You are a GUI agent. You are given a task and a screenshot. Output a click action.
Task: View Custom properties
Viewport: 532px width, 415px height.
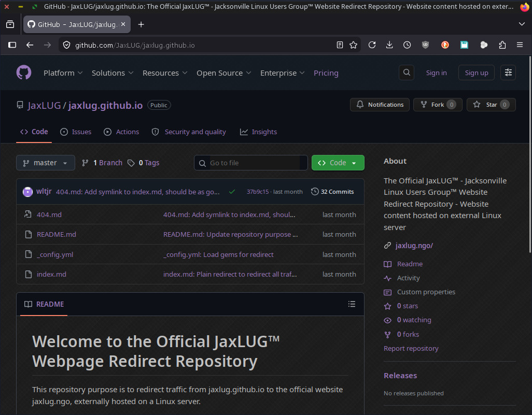tap(426, 292)
